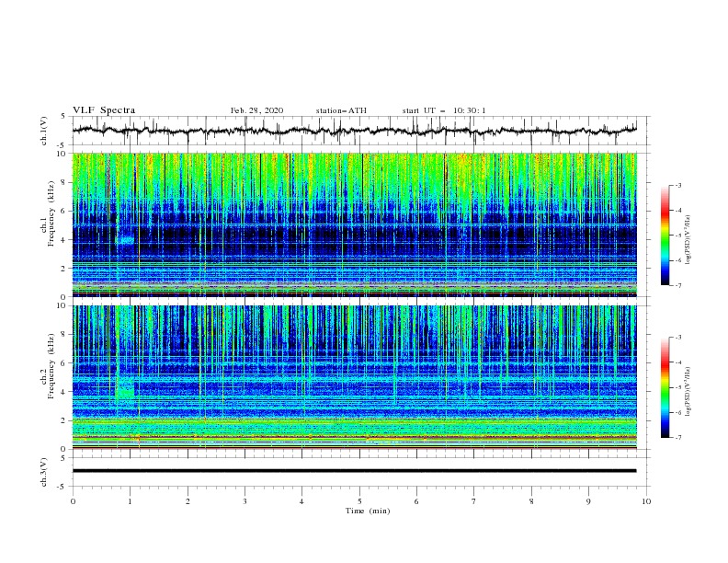Viewport: 728px width, 563px height.
Task: Click the ch.1 "Frequency (kHz)" axis label
Action: click(51, 213)
